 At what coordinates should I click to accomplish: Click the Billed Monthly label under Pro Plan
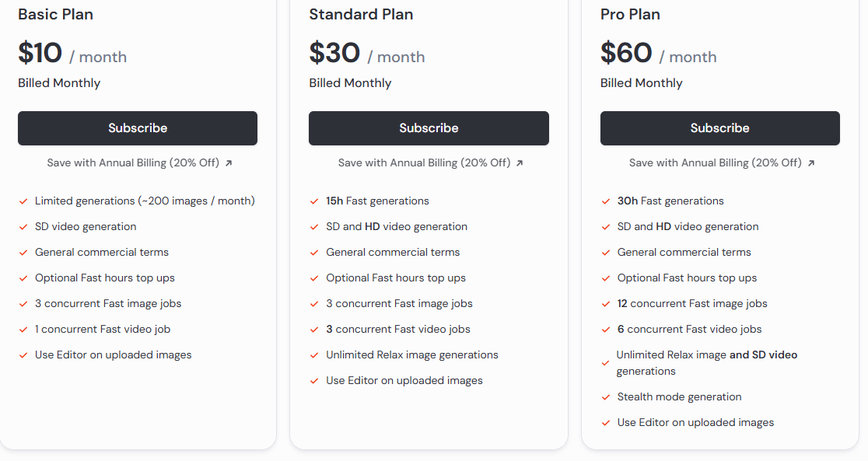tap(641, 82)
